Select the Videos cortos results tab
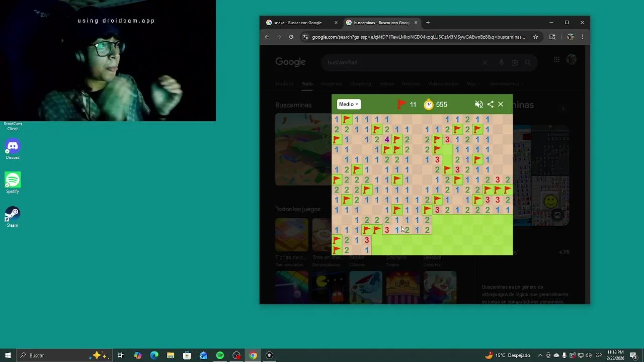Image resolution: width=644 pixels, height=362 pixels. tap(443, 84)
